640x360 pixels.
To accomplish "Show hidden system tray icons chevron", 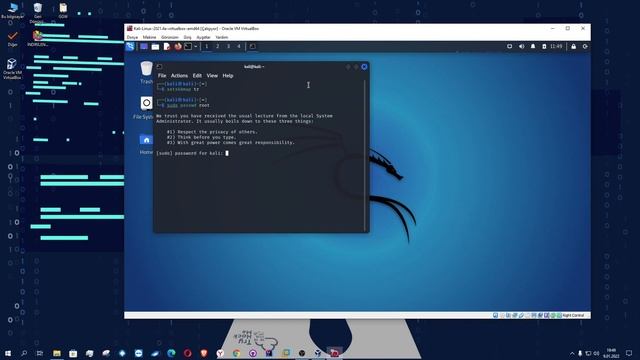I will point(572,353).
